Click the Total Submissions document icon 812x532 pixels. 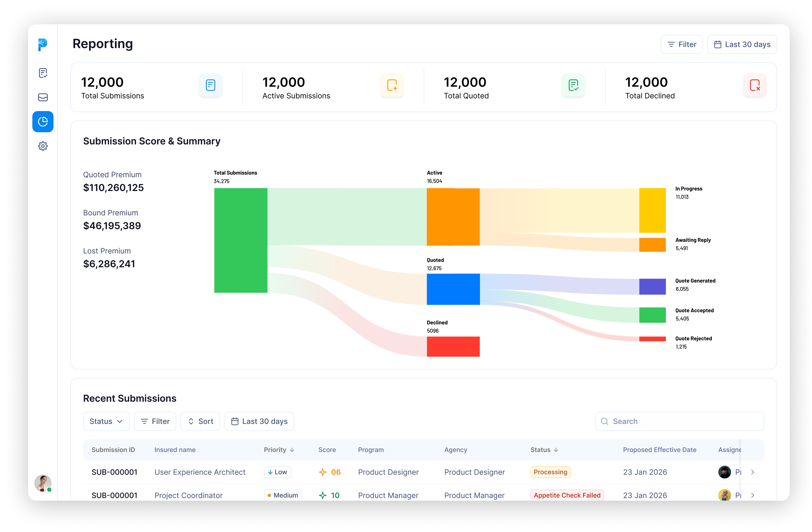pyautogui.click(x=210, y=85)
